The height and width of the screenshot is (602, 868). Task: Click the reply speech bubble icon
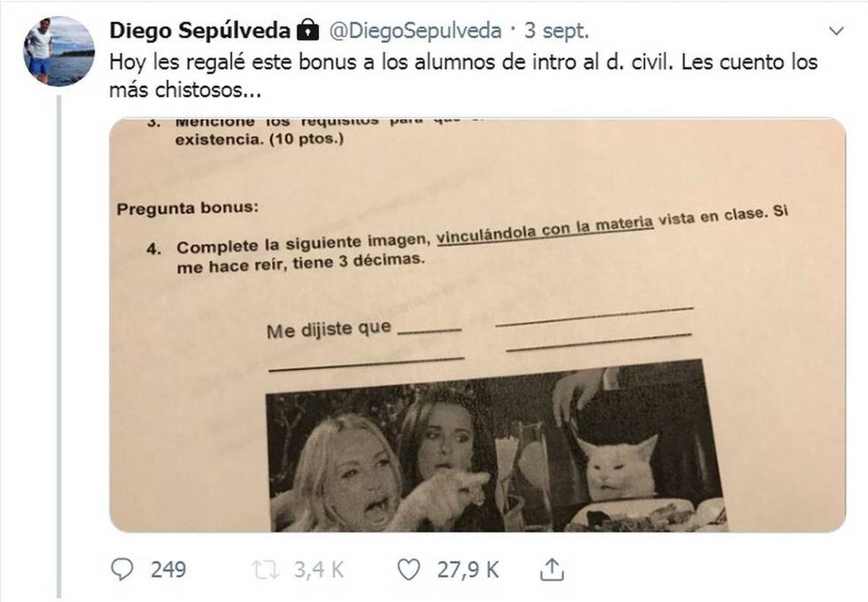point(122,569)
